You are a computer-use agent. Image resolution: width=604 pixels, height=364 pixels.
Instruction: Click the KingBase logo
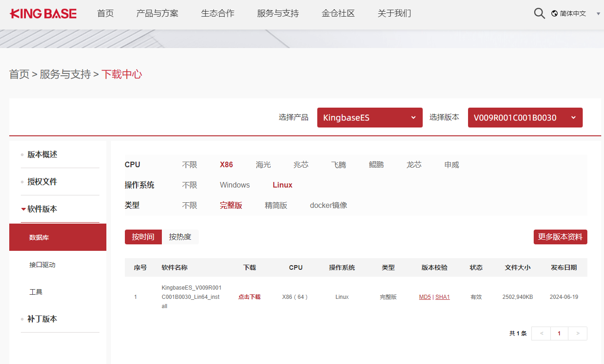(x=43, y=13)
